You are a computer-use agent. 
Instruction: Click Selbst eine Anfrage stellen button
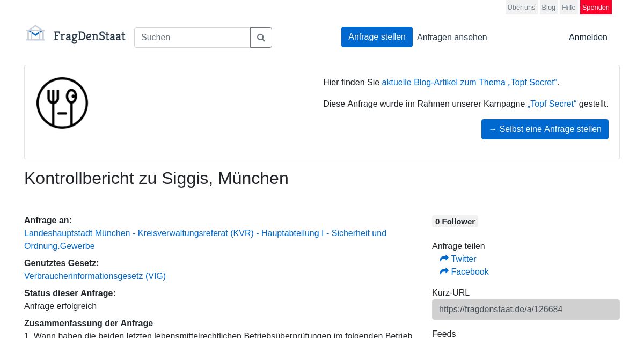545,129
